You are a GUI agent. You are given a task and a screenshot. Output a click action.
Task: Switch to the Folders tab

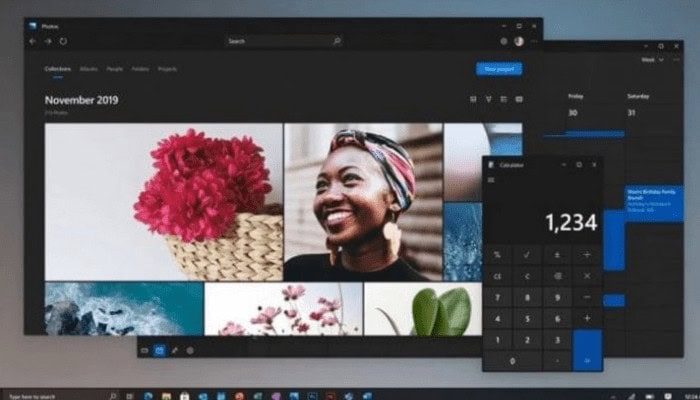140,69
